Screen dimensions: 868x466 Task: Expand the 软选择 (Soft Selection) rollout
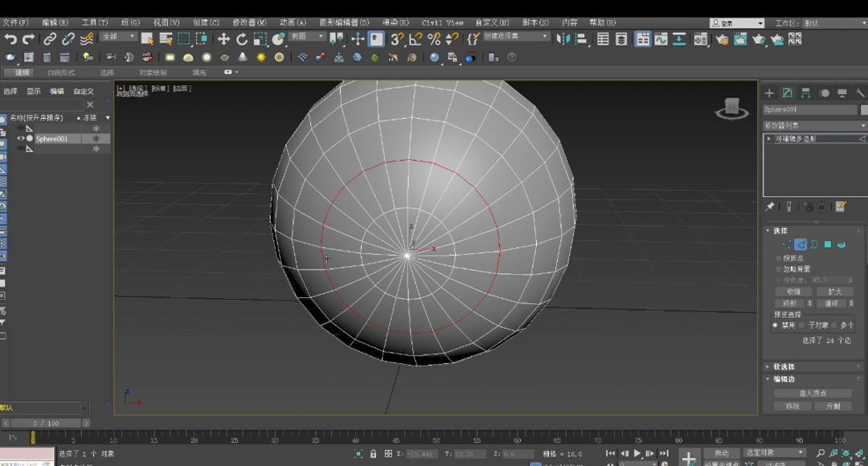784,366
